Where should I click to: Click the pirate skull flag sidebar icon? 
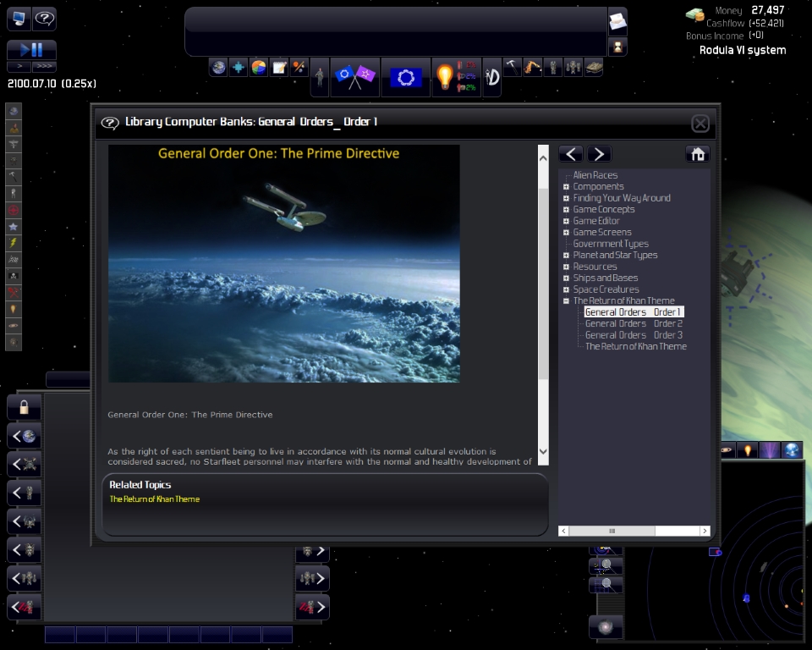(x=14, y=276)
